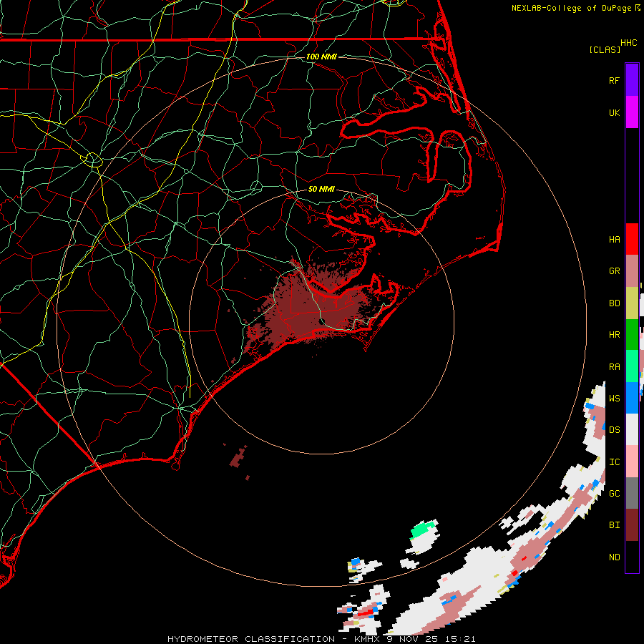Click the 'IC' legend label
This screenshot has width=644, height=644.
pyautogui.click(x=614, y=462)
